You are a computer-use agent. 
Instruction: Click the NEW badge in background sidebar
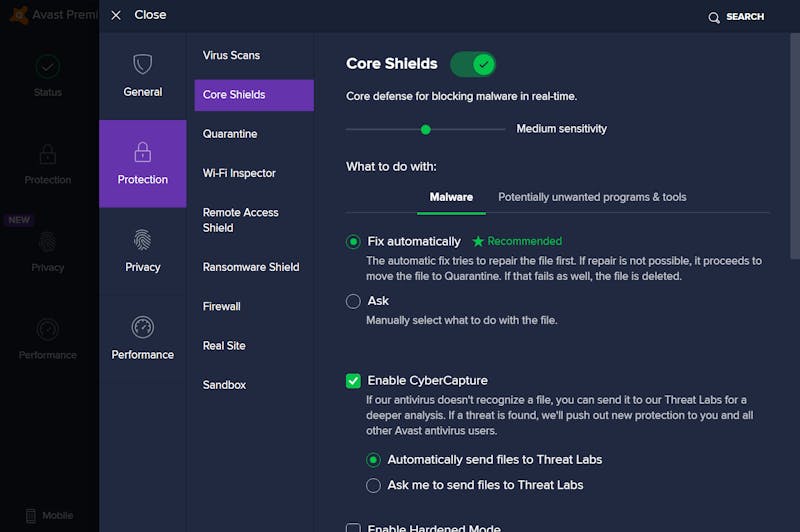(x=19, y=220)
